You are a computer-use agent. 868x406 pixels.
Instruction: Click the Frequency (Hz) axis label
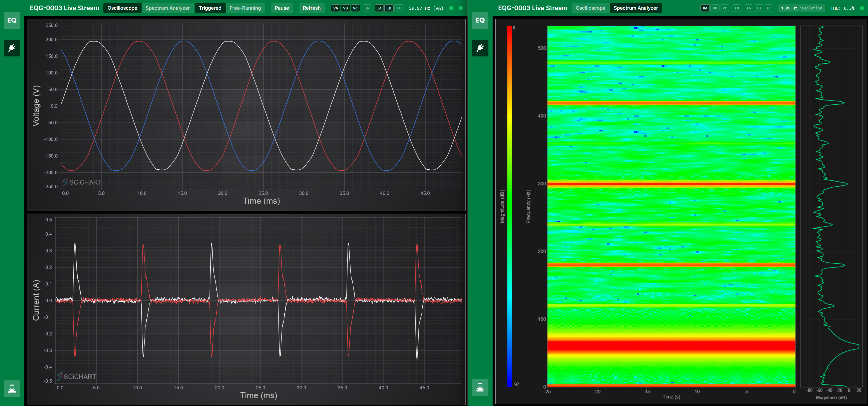[x=528, y=206]
